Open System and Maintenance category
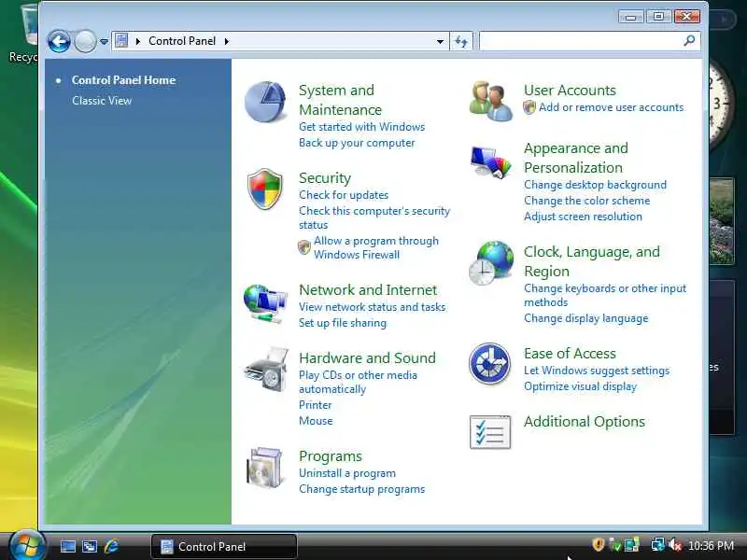747x560 pixels. (340, 100)
